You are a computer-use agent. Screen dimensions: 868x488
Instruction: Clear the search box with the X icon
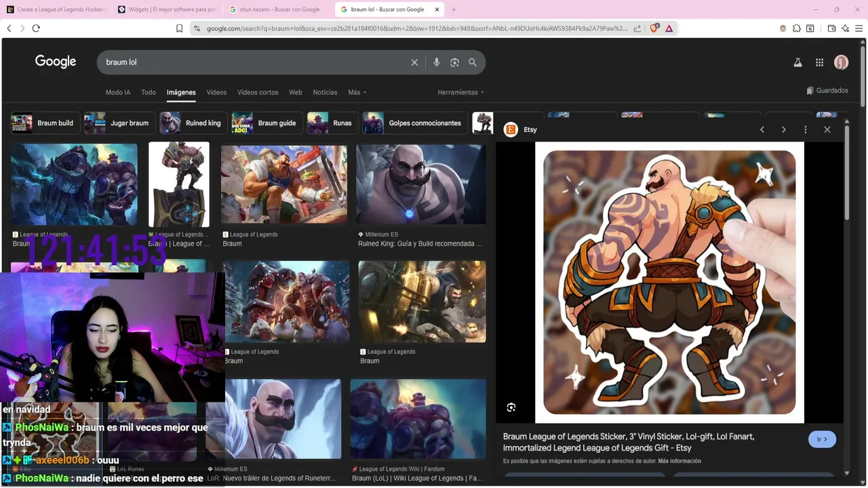414,62
